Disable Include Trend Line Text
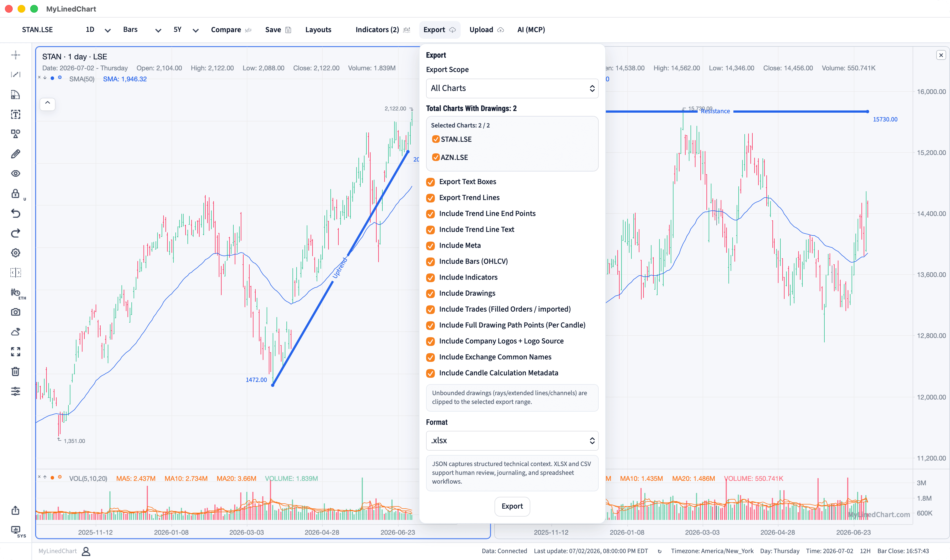This screenshot has height=560, width=950. pyautogui.click(x=430, y=230)
